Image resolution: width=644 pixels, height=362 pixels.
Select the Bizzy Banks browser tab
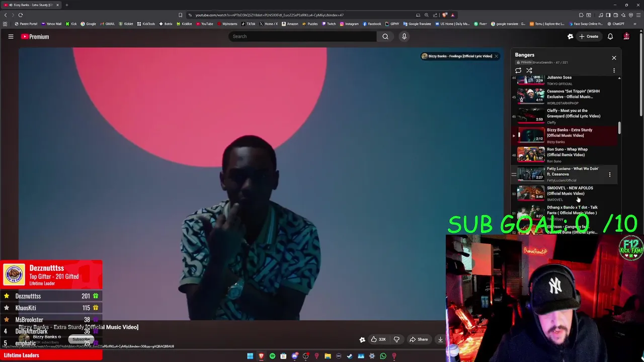point(31,5)
